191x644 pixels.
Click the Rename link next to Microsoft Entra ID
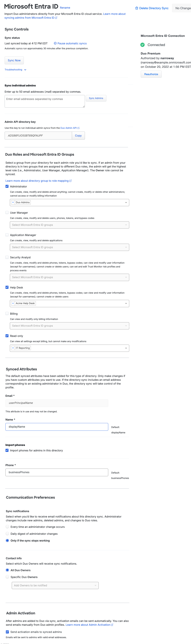click(x=65, y=8)
